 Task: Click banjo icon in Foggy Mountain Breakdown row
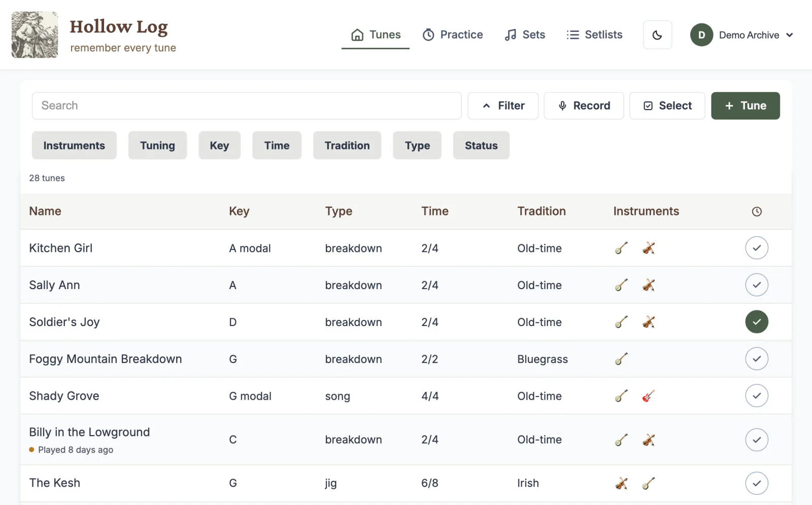click(621, 359)
